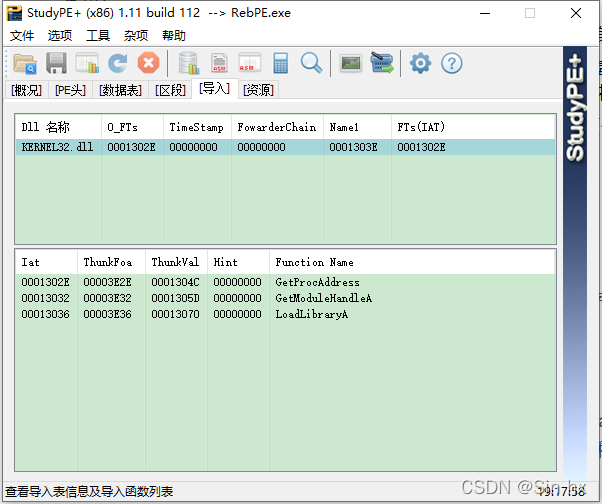Click the blue basket with arrow icon

pyautogui.click(x=382, y=63)
